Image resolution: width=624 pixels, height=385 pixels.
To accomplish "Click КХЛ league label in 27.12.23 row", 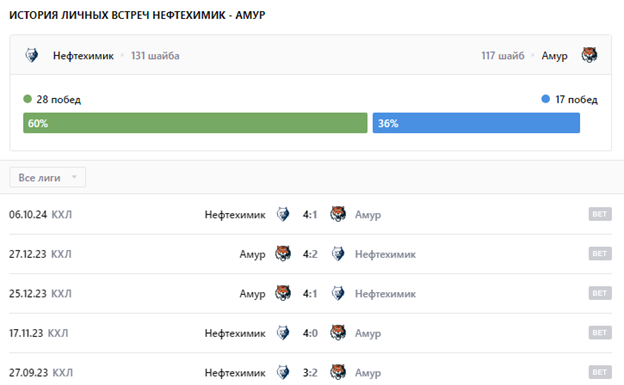I will 61,254.
